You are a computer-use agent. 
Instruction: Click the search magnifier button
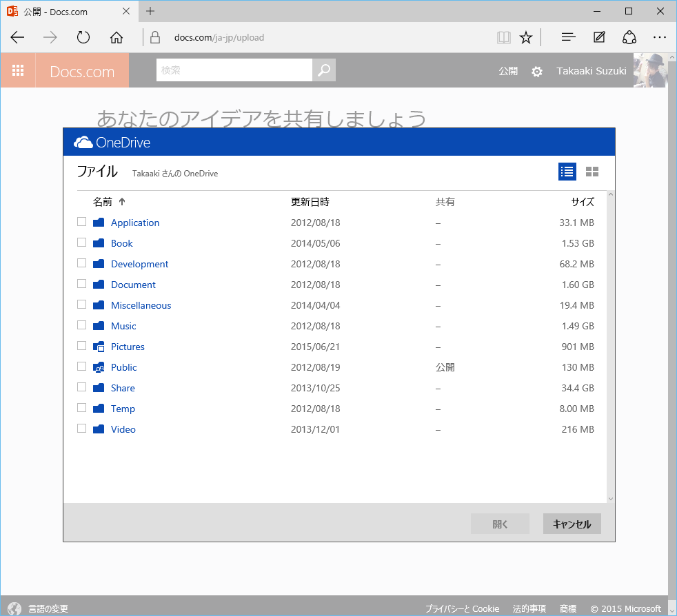tap(324, 70)
